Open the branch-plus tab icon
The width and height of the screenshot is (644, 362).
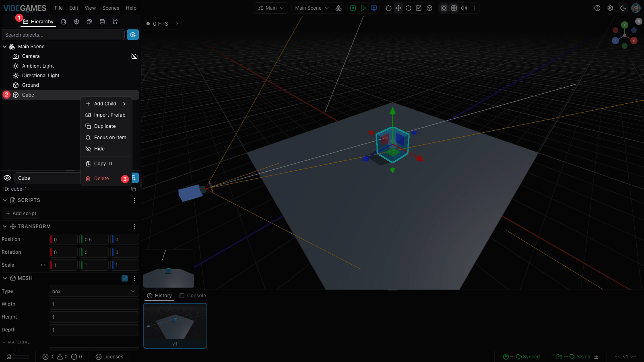(x=115, y=22)
